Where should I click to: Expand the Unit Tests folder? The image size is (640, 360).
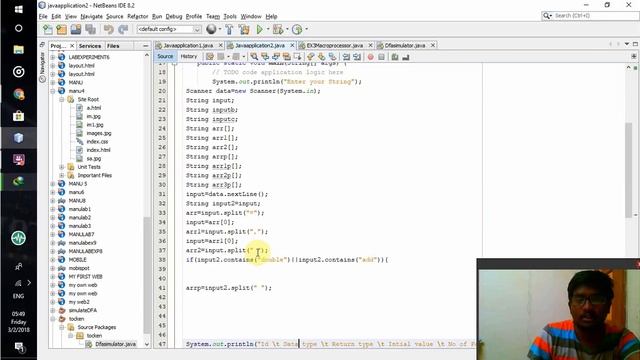tap(62, 167)
